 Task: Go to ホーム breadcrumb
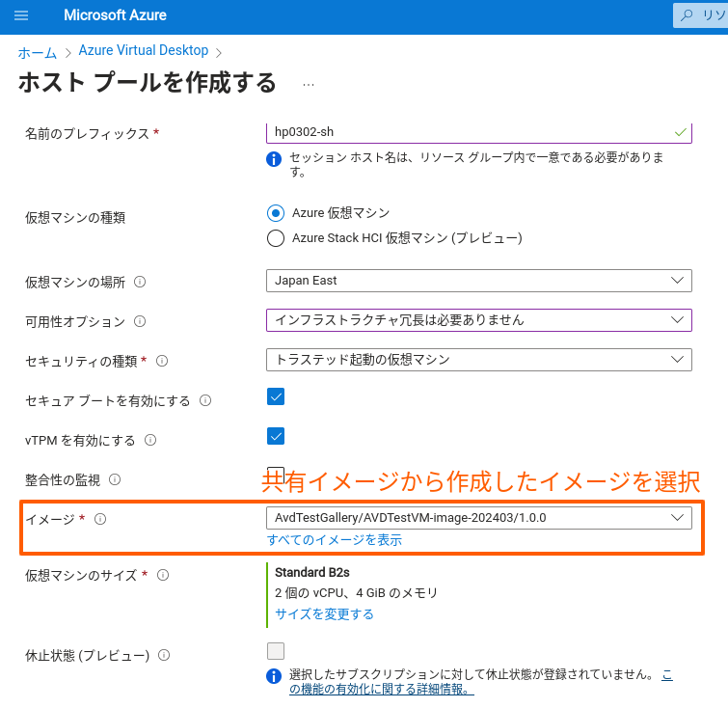pyautogui.click(x=38, y=52)
